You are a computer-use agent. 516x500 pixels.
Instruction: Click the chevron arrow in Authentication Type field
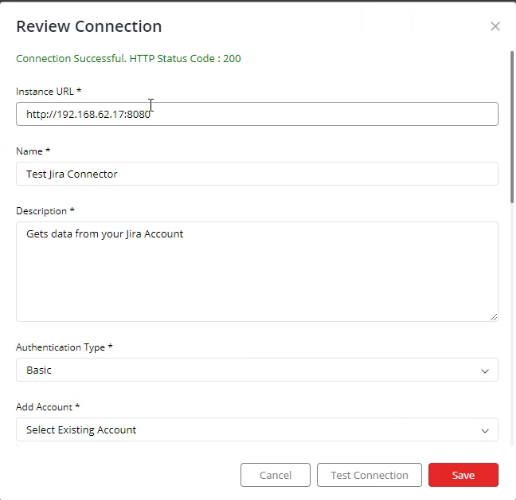point(485,371)
